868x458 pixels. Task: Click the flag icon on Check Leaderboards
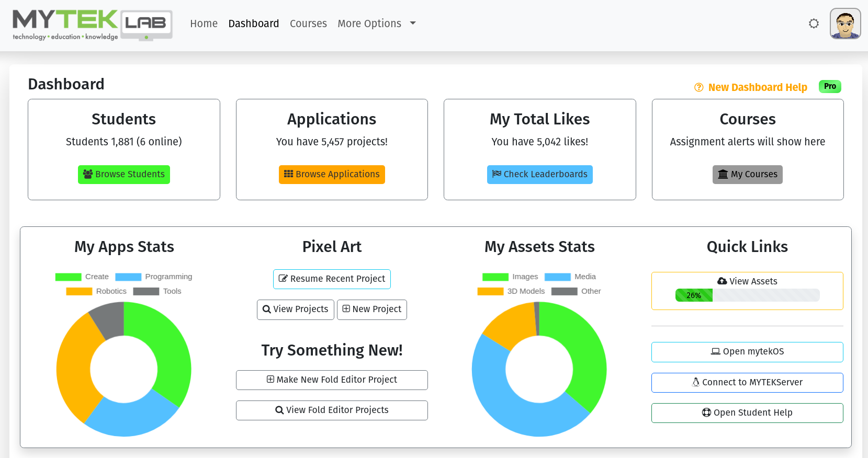497,174
